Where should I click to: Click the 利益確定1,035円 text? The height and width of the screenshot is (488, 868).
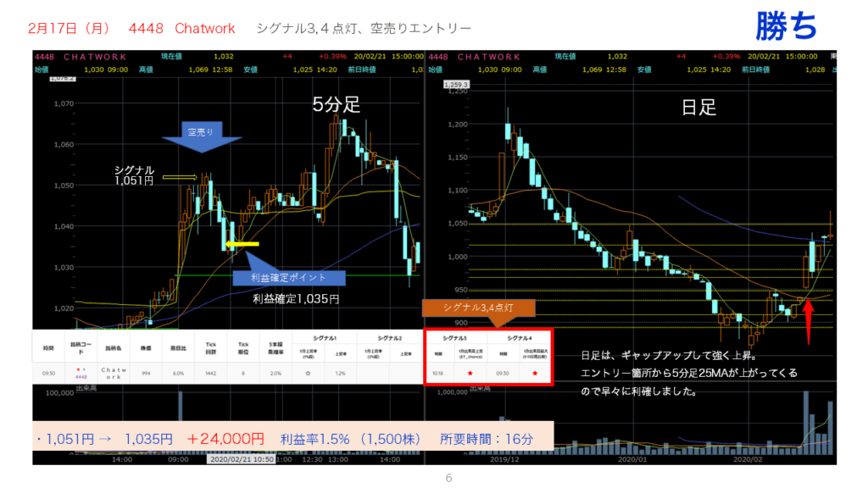[x=296, y=299]
